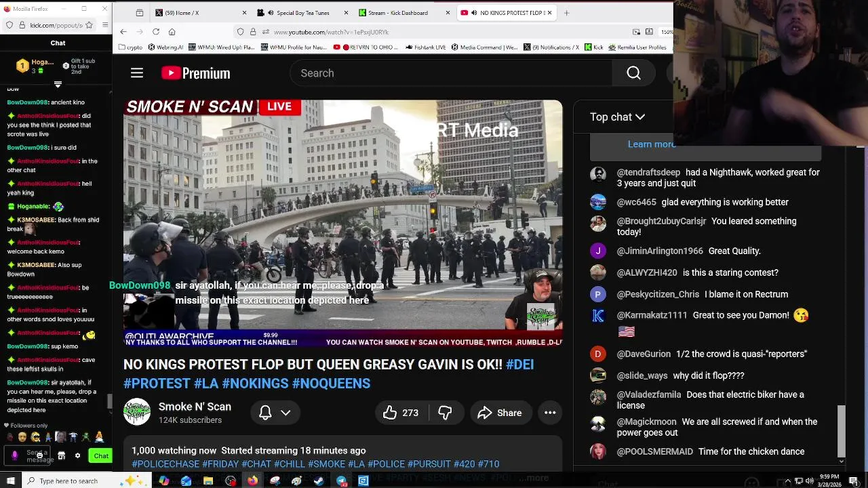Open Kick chat emote picker
868x488 pixels.
[x=40, y=456]
